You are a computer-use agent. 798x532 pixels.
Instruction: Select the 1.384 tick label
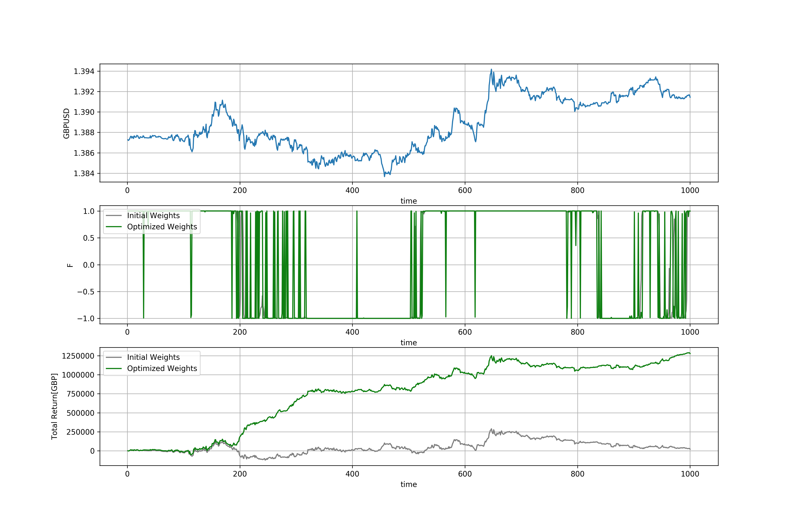coord(84,173)
